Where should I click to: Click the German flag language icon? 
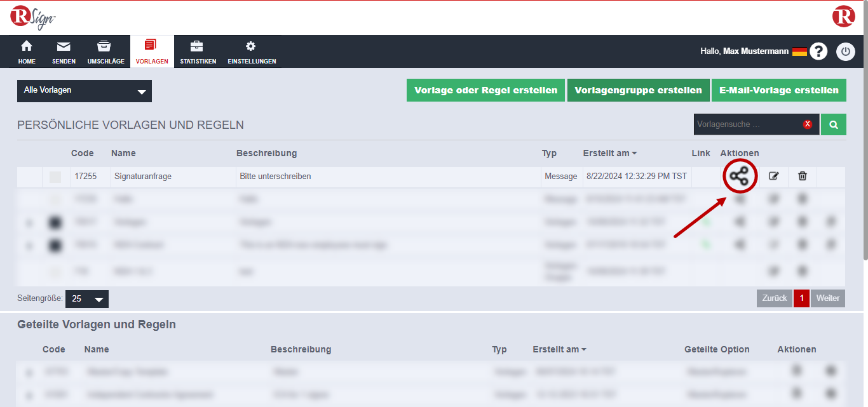pyautogui.click(x=799, y=51)
